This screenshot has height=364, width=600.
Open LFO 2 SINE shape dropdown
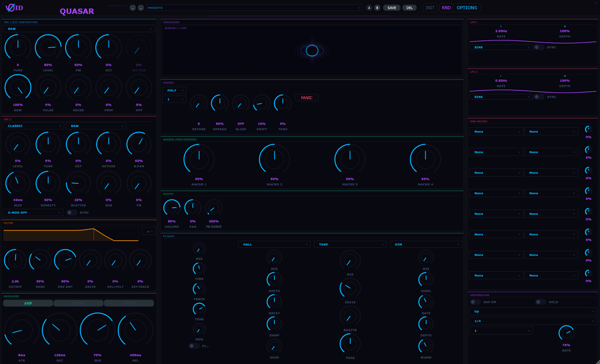pos(501,97)
